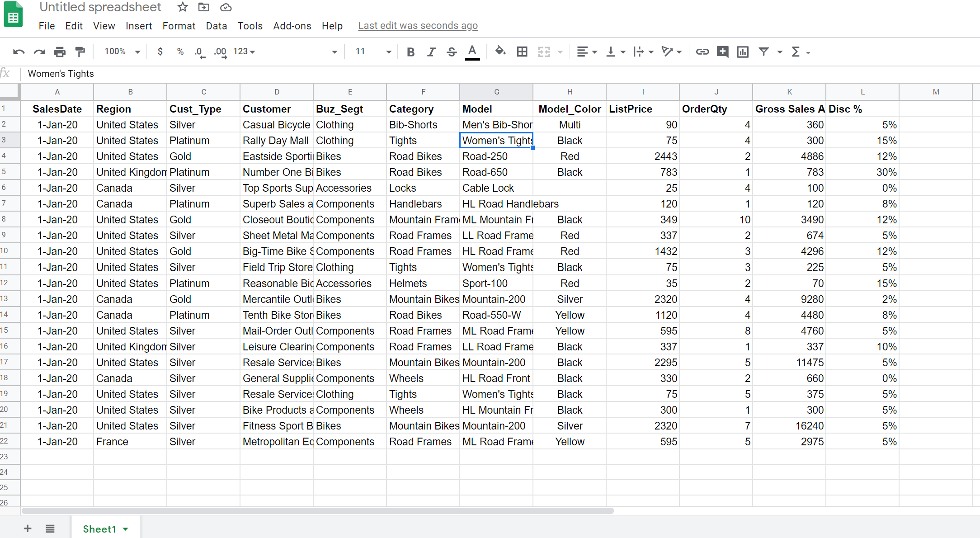Select the Paint format roller icon
Viewport: 980px width, 538px height.
pos(80,52)
